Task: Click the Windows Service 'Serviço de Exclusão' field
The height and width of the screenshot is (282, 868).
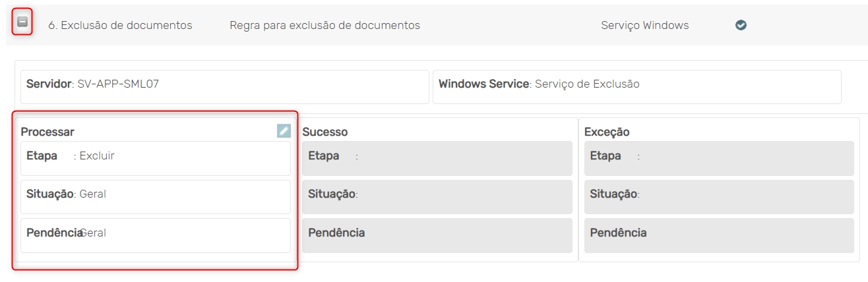Action: pyautogui.click(x=636, y=85)
